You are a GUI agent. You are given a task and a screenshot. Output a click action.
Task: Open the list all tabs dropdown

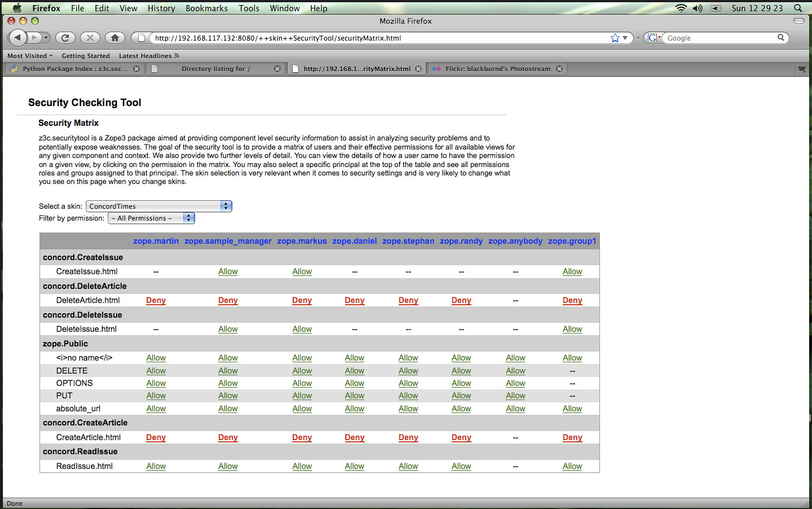801,69
